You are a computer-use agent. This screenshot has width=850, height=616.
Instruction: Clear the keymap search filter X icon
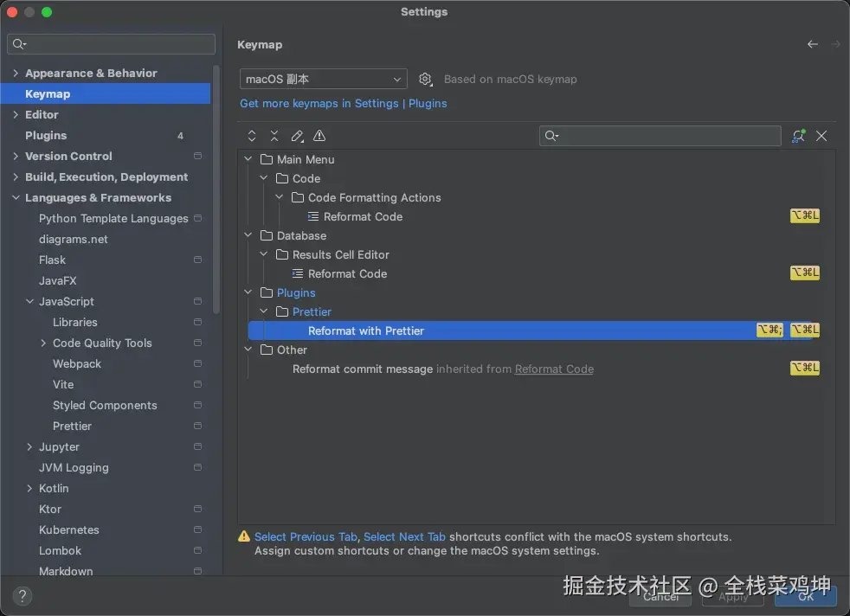tap(821, 136)
